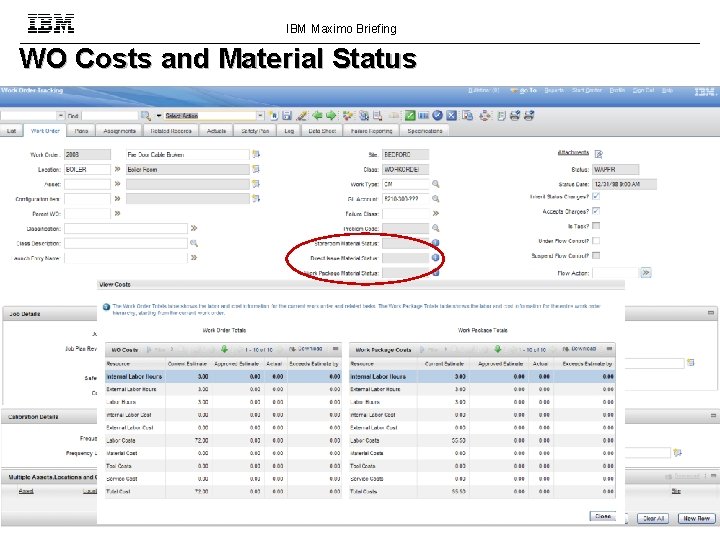Switch to the Failure Reporting tab
The image size is (720, 540).
(x=371, y=131)
